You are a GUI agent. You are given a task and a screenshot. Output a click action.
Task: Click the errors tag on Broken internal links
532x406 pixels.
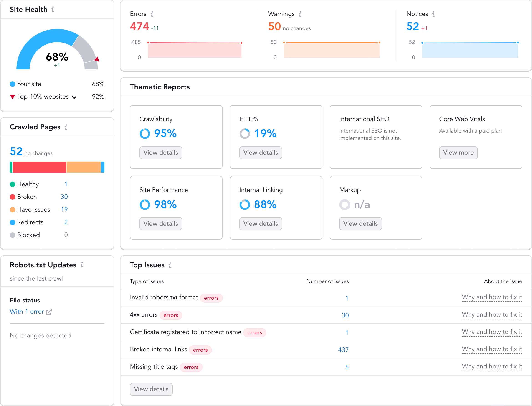coord(200,350)
